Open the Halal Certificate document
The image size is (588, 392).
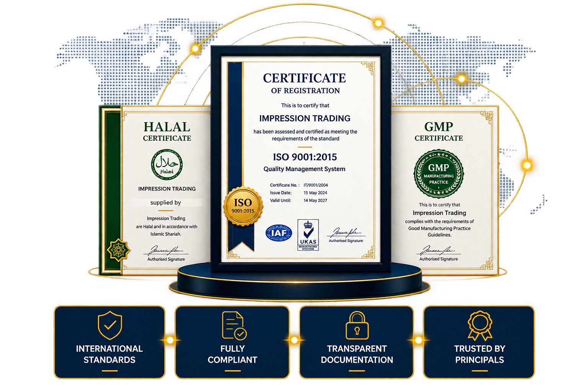click(155, 190)
